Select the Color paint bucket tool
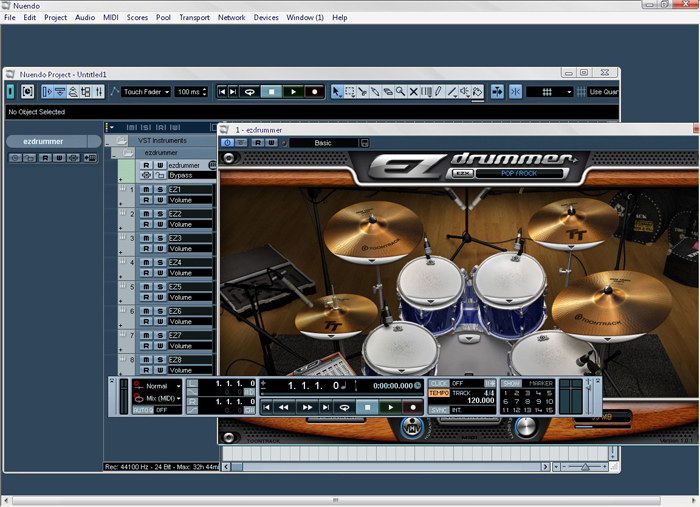The width and height of the screenshot is (700, 507). pos(477,92)
